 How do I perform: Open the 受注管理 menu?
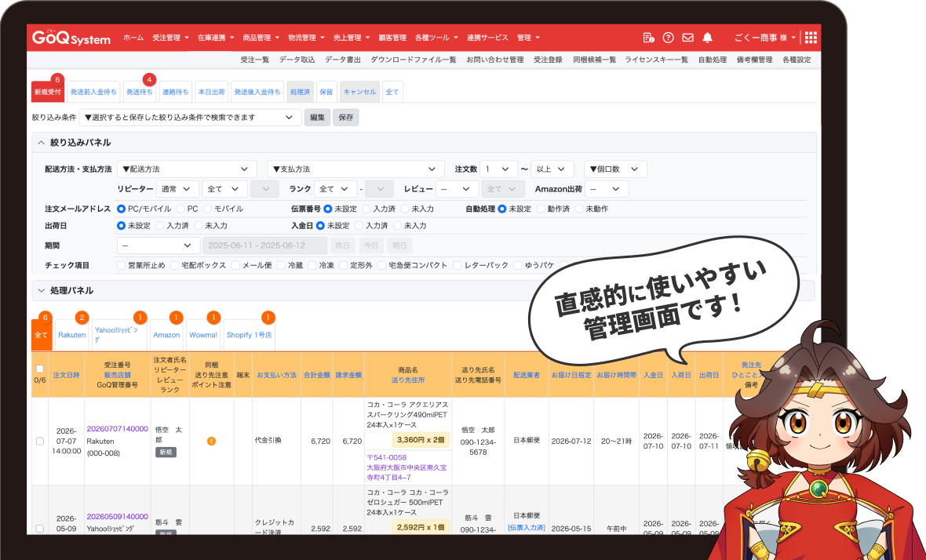[x=170, y=38]
